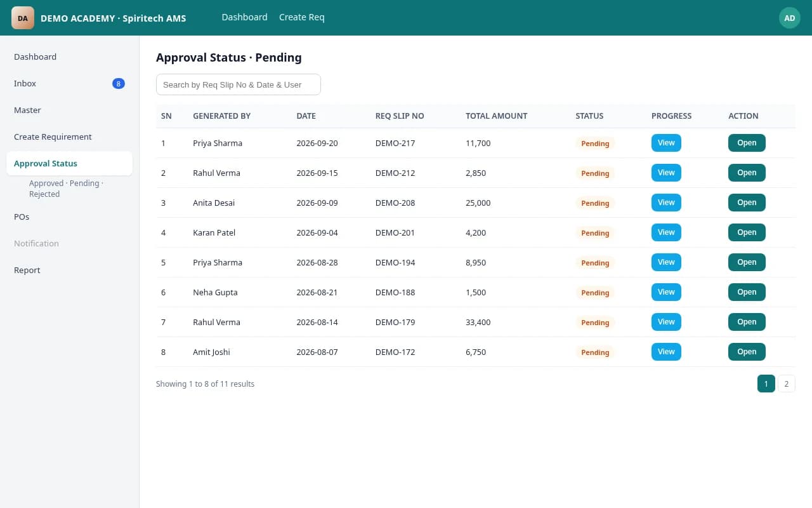Click the Pending status badge for DEMO-217
The image size is (812, 508).
(595, 144)
